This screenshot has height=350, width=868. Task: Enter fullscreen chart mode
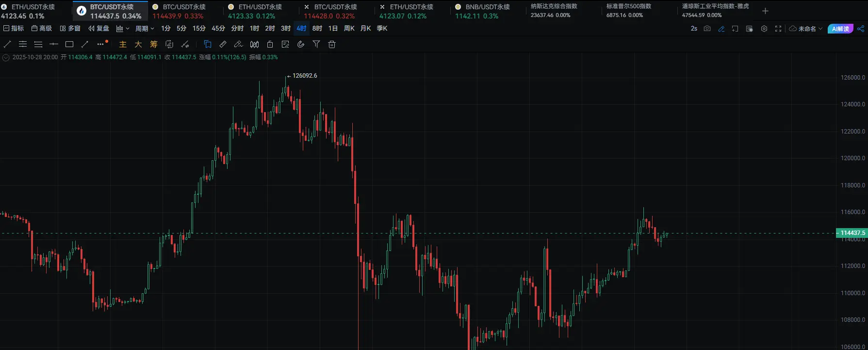(x=778, y=29)
